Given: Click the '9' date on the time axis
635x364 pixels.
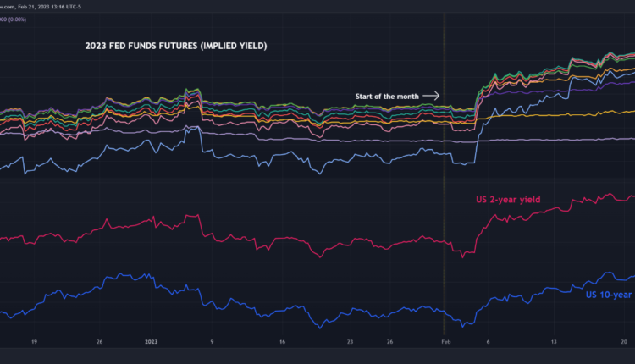Looking at the screenshot, I should [212, 342].
